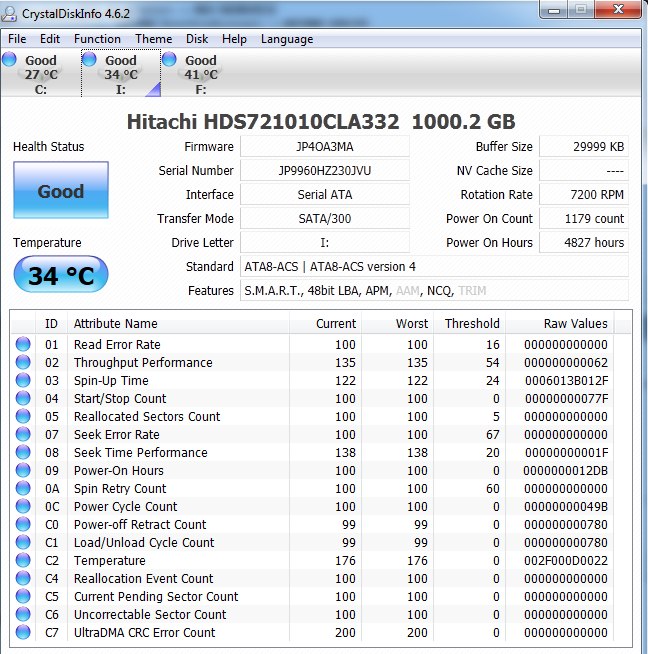Screen dimensions: 648x654
Task: Open the Disk menu
Action: (197, 39)
